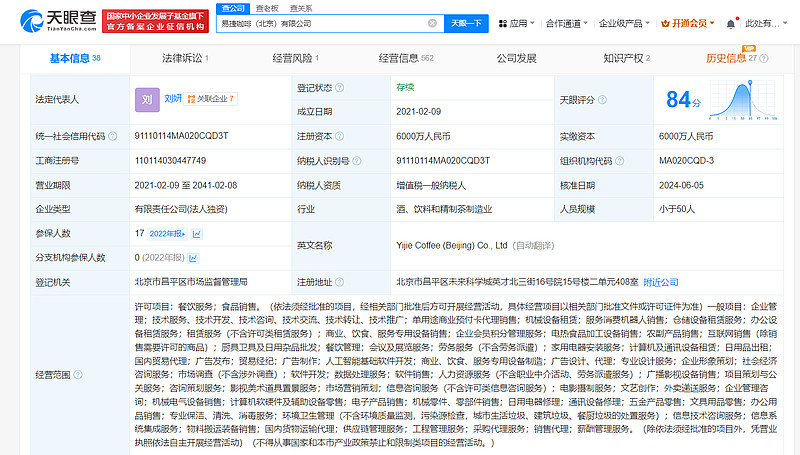This screenshot has width=800, height=455.
Task: Select the registration number 110114030447749
Action: (170, 161)
